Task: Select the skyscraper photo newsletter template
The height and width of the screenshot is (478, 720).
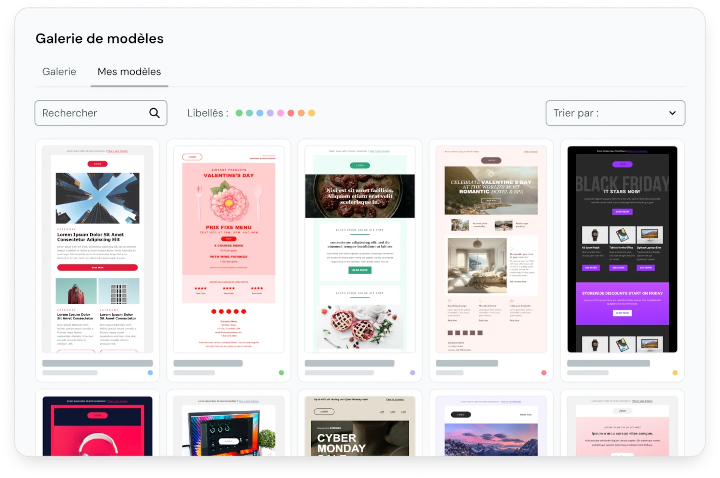Action: [x=97, y=250]
